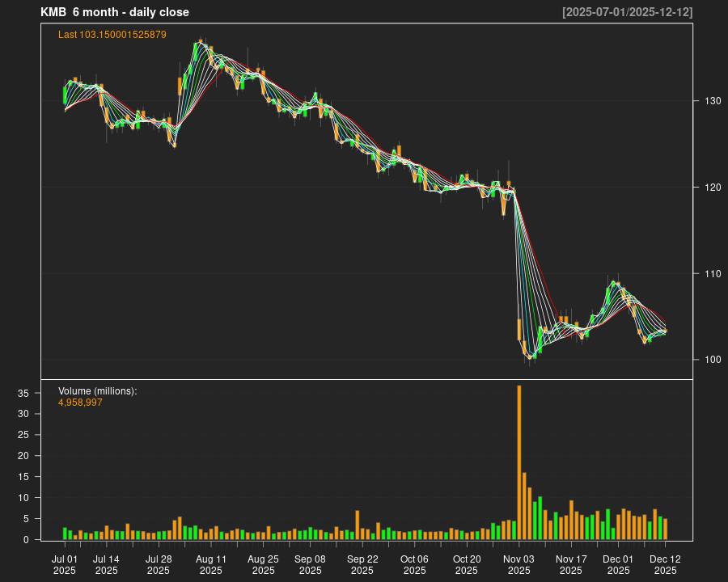
Task: Click the 4,958,997 volume value
Action: tap(80, 403)
